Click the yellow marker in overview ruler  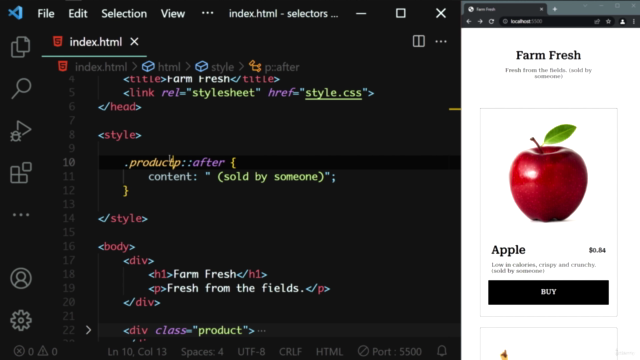pyautogui.click(x=455, y=109)
